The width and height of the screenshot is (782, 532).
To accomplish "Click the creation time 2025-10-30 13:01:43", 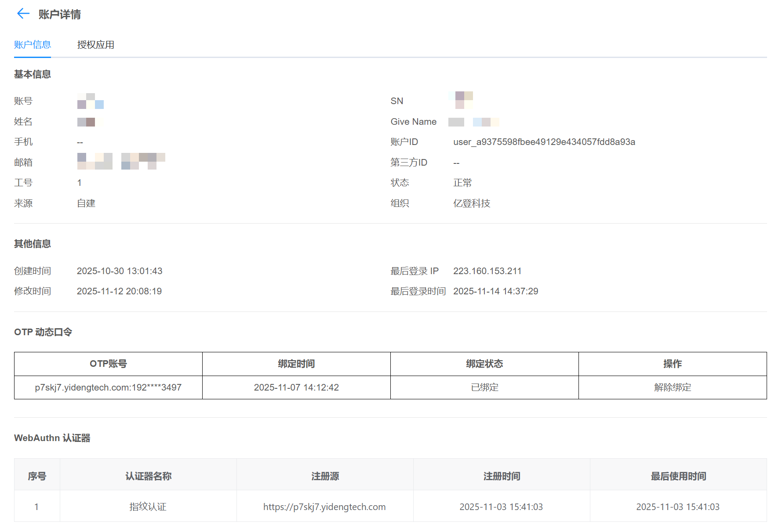I will (x=120, y=271).
